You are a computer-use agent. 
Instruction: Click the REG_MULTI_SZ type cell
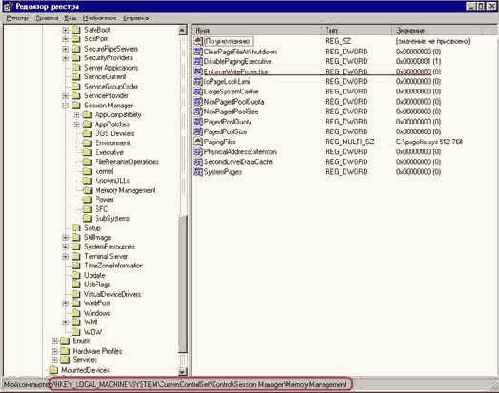(350, 142)
